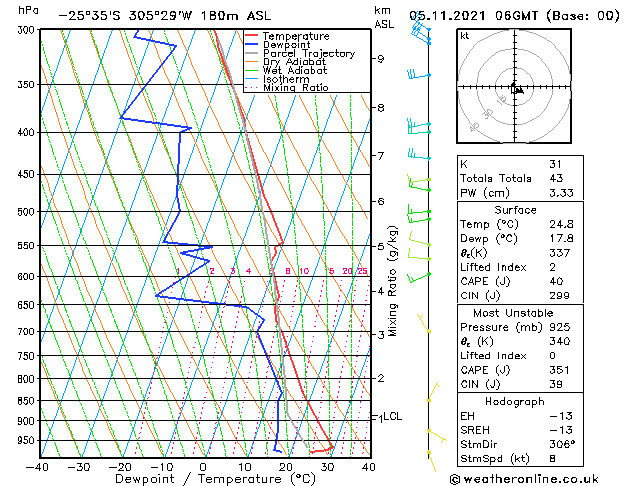The width and height of the screenshot is (629, 486).
Task: Click the PW (cm) value 3.33
Action: [x=561, y=192]
